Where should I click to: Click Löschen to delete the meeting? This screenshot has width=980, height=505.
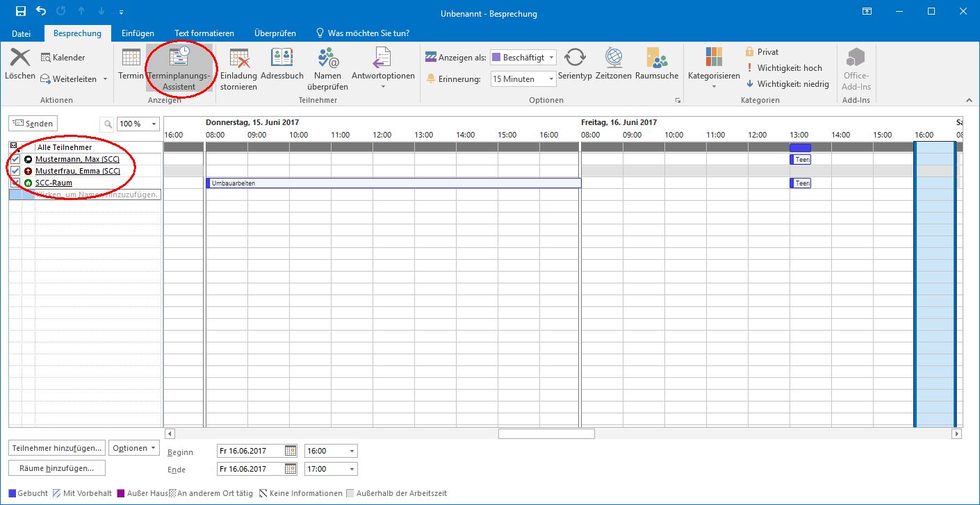point(19,65)
